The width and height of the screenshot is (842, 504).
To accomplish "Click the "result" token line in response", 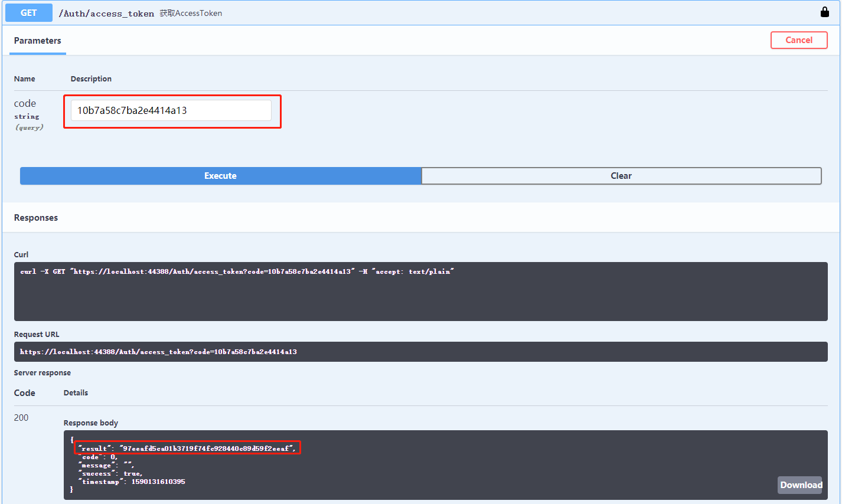I will [187, 449].
